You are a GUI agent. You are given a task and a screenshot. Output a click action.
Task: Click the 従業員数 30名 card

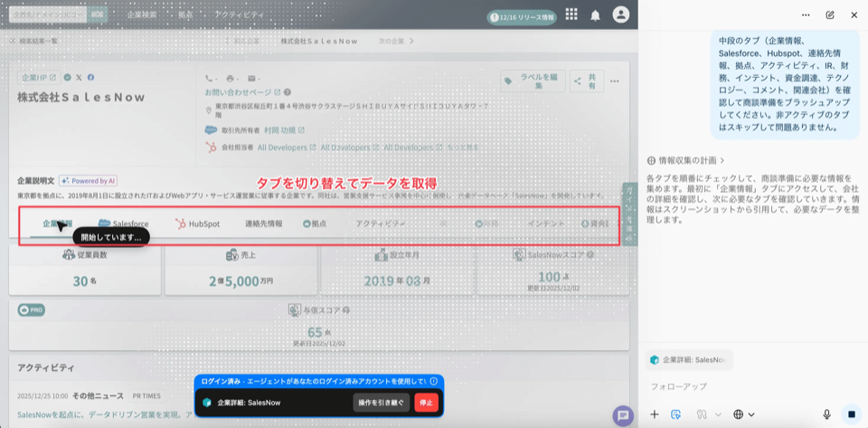pos(84,270)
